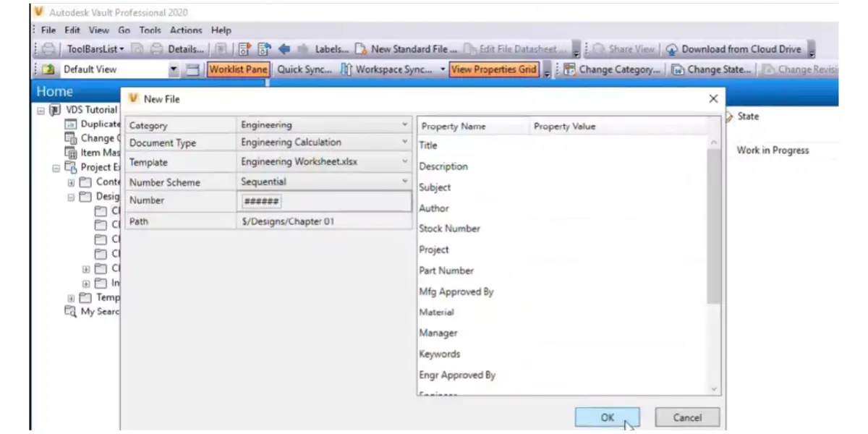This screenshot has width=868, height=434.
Task: Open the Help menu
Action: 221,30
